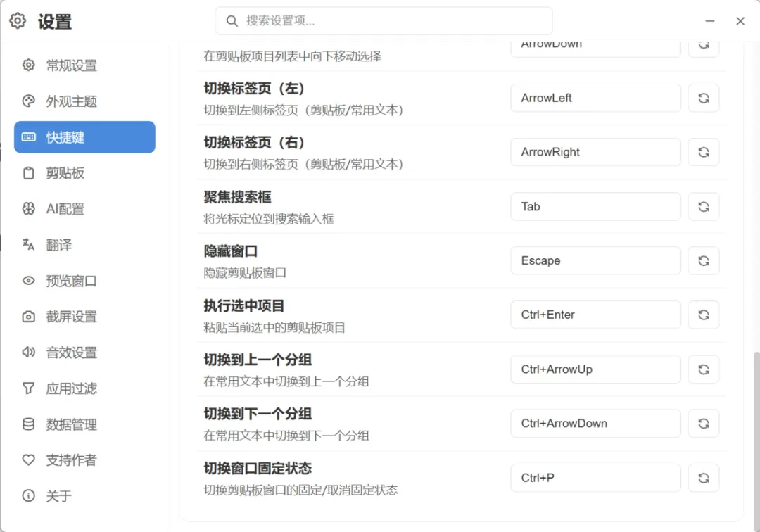Click the 聚焦搜索框 heading

(x=238, y=197)
